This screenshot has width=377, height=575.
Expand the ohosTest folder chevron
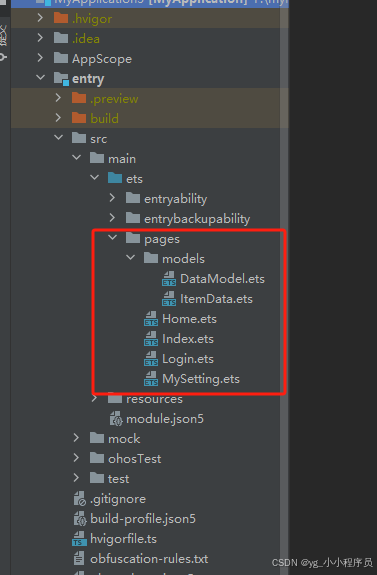point(76,458)
